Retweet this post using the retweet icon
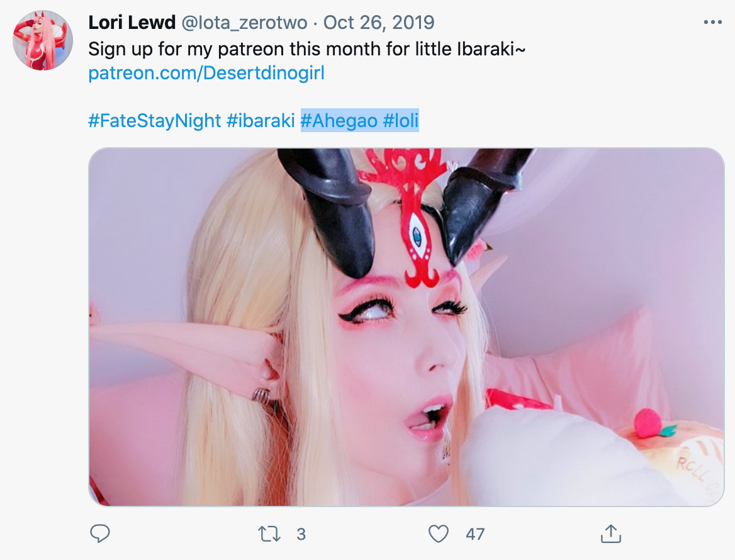The height and width of the screenshot is (560, 735). (269, 534)
